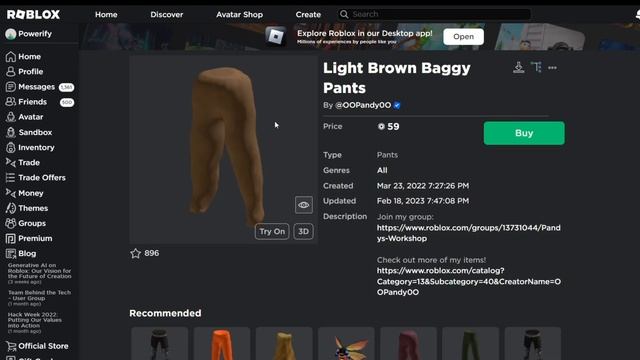Image resolution: width=640 pixels, height=360 pixels.
Task: Click the light brown pants preview image
Action: (x=224, y=150)
